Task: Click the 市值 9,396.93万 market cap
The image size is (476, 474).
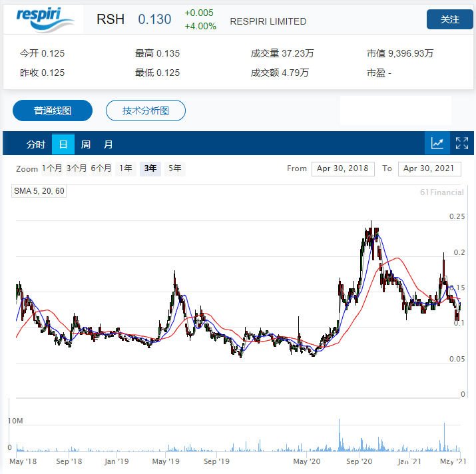Action: 400,53
